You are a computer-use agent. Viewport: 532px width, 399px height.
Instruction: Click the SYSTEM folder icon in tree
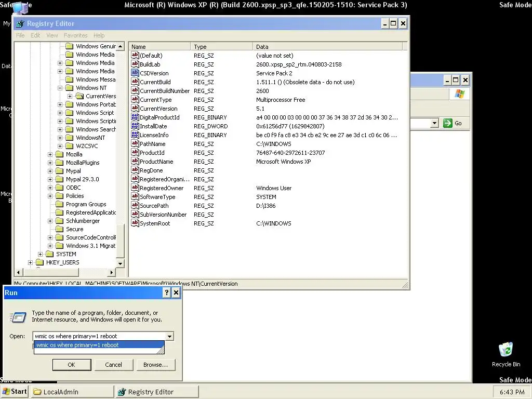coord(49,254)
